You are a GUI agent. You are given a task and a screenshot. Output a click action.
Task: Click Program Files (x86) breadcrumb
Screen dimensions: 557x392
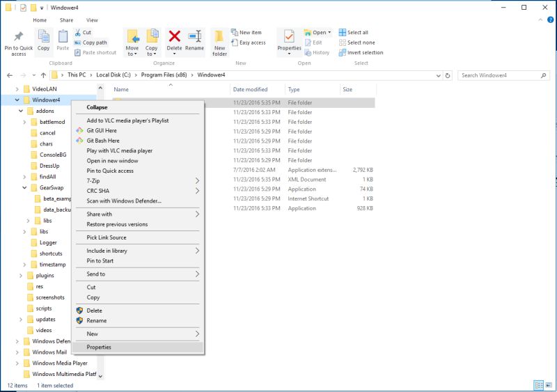(x=164, y=75)
